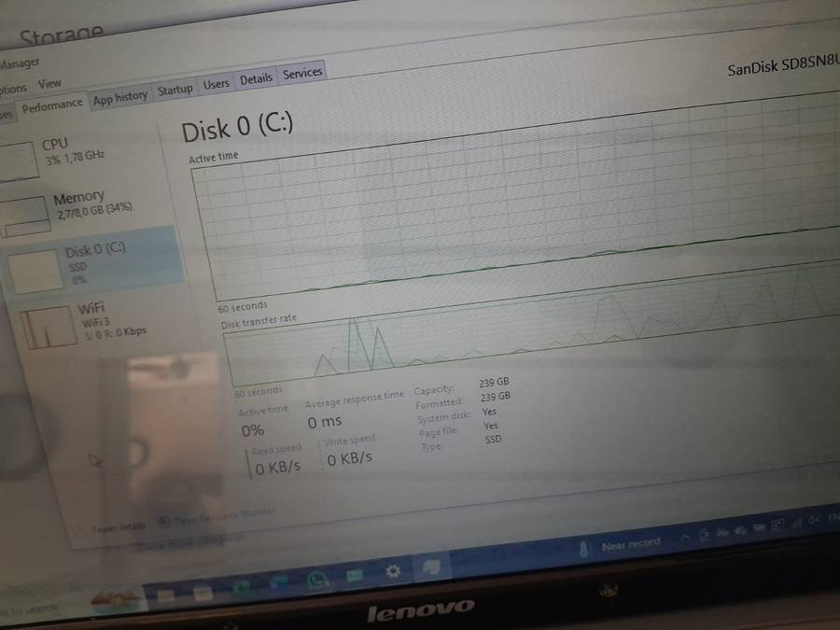This screenshot has height=630, width=840.
Task: Click the Open Resource Monitor icon
Action: point(164,521)
